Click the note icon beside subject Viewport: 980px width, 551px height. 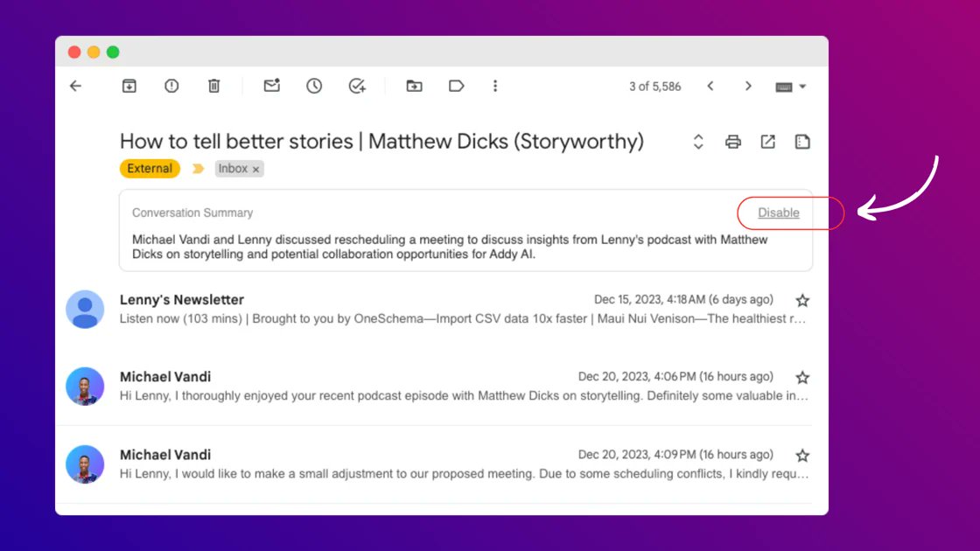coord(802,142)
